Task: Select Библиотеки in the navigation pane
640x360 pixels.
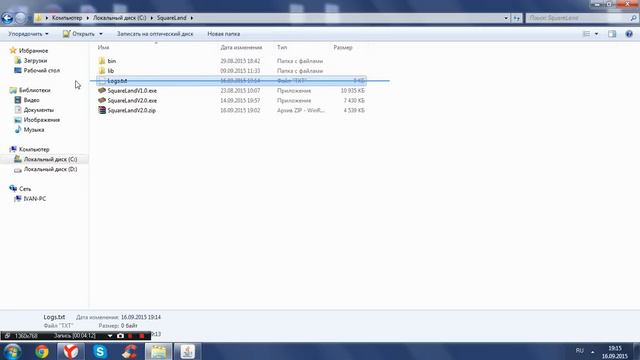Action: [x=35, y=90]
